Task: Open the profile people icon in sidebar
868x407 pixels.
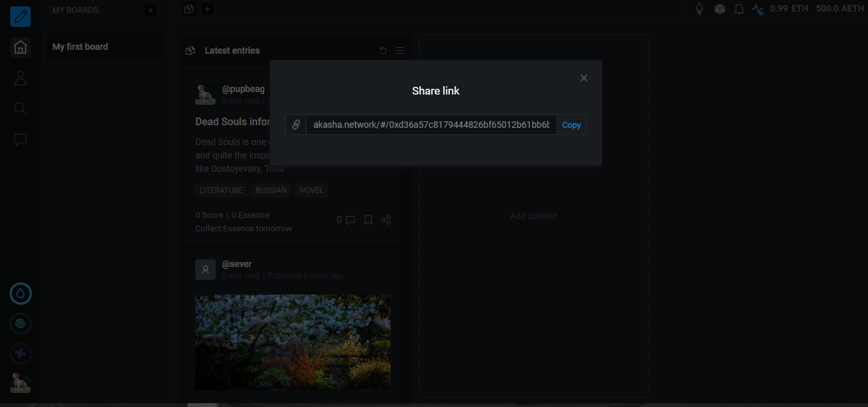Action: click(x=20, y=78)
